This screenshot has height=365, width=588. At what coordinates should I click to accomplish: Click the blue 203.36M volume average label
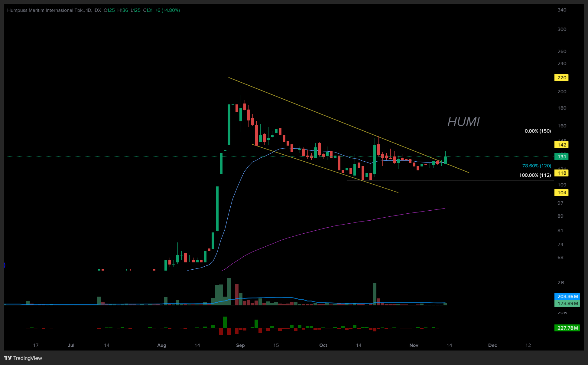[x=567, y=297]
